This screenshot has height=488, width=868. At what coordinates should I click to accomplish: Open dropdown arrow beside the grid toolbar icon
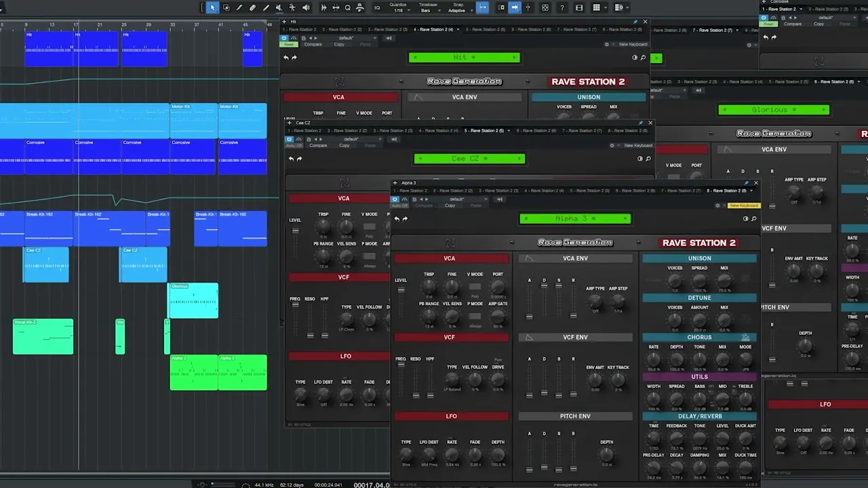pyautogui.click(x=606, y=7)
